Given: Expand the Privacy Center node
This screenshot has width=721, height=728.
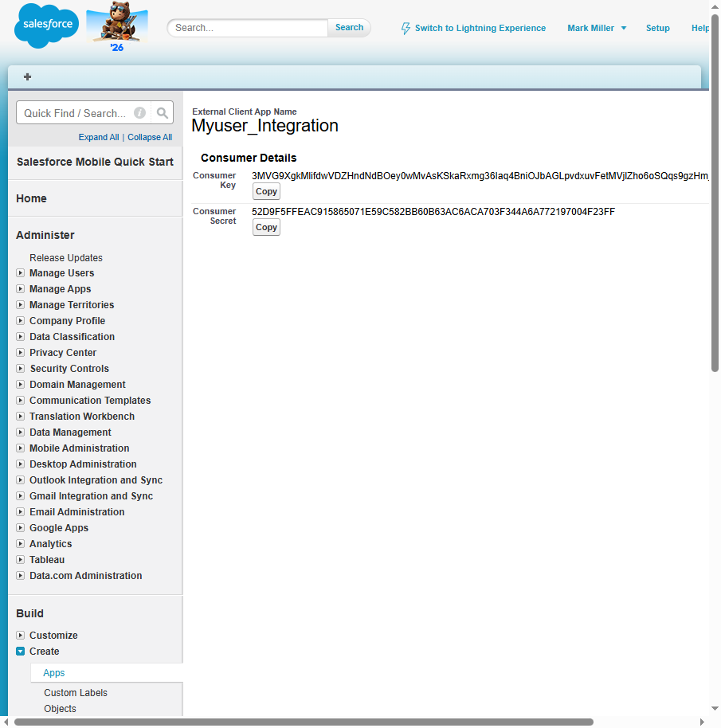Looking at the screenshot, I should (21, 353).
